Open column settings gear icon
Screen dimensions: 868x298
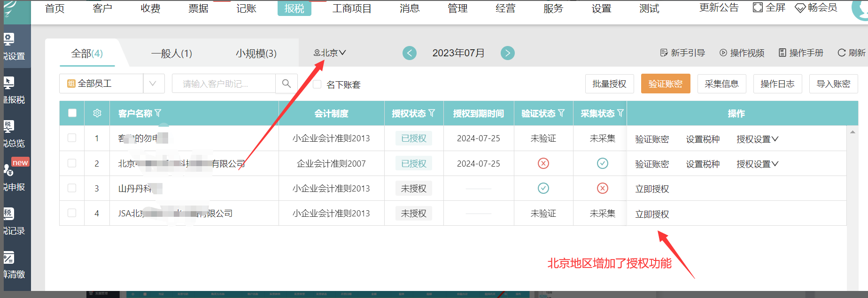tap(97, 113)
